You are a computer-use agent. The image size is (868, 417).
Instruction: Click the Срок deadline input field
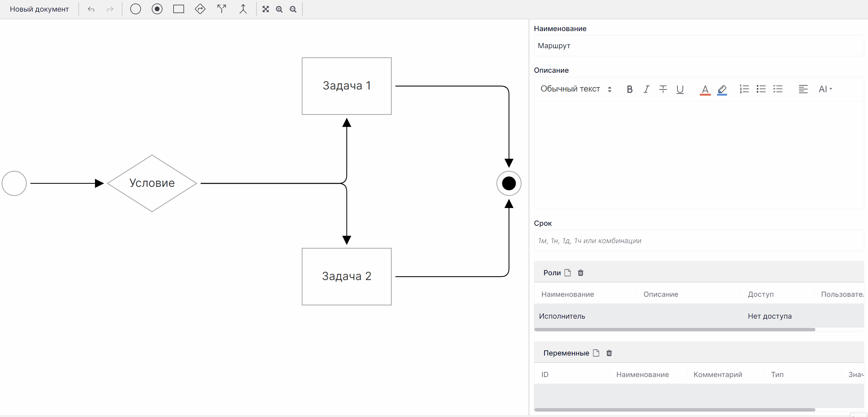tap(699, 241)
